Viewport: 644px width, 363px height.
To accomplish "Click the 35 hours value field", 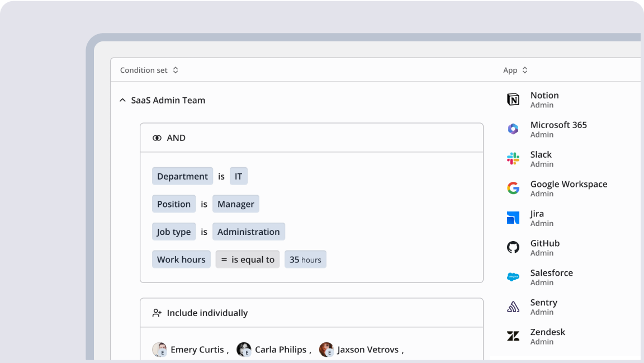I will tap(305, 260).
